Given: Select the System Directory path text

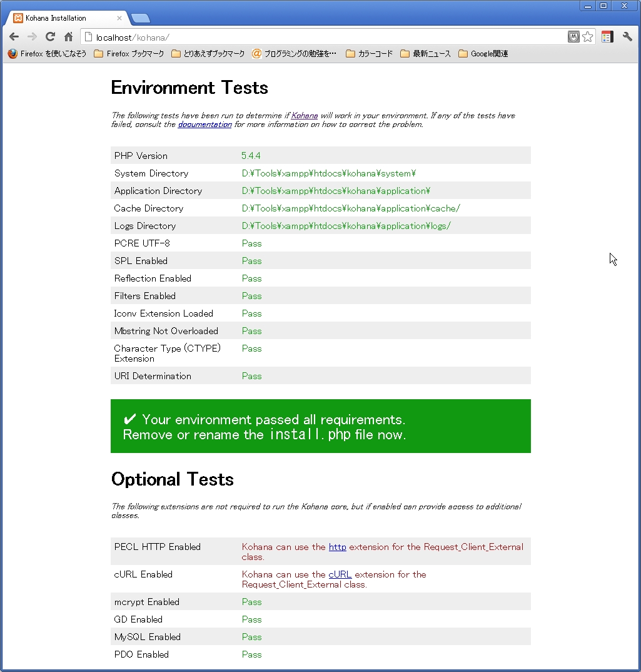Looking at the screenshot, I should [x=329, y=173].
